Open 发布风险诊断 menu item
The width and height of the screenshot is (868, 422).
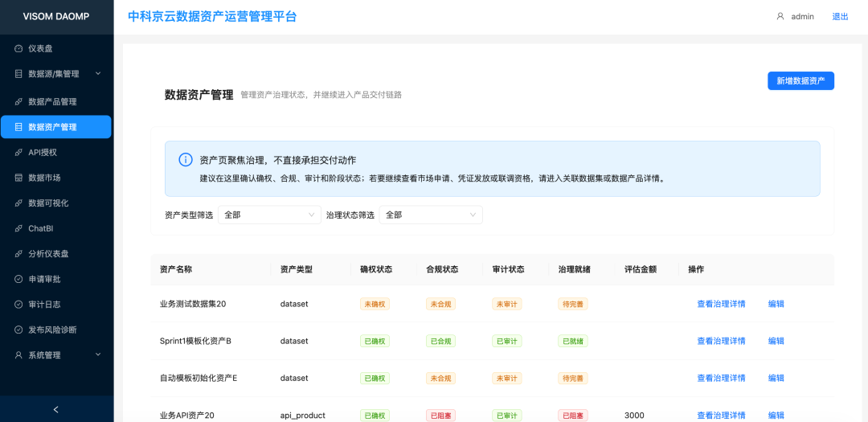pyautogui.click(x=56, y=330)
